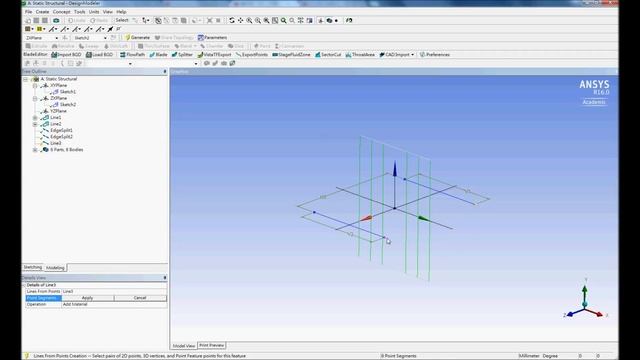The width and height of the screenshot is (640, 360).
Task: Click the Import BGD tool
Action: (66, 55)
